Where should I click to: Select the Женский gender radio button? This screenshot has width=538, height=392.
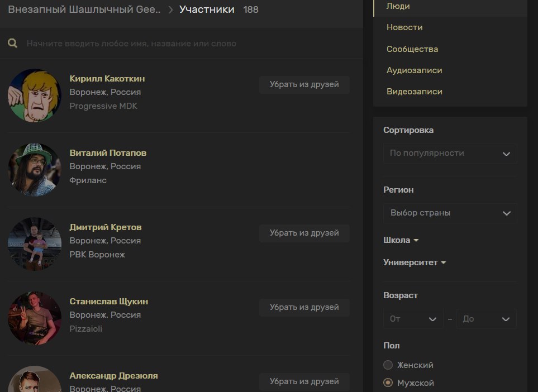(388, 365)
